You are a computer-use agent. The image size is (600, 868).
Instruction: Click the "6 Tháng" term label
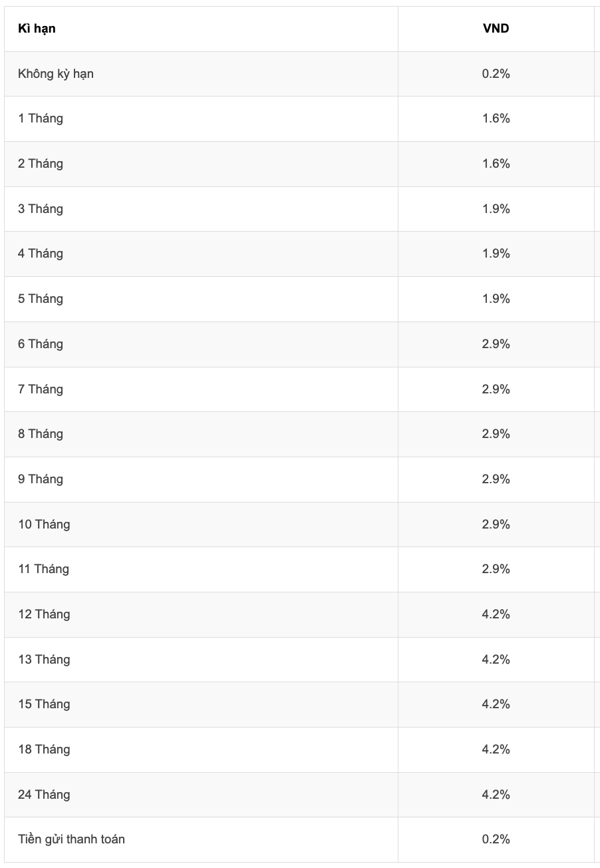[x=41, y=344]
